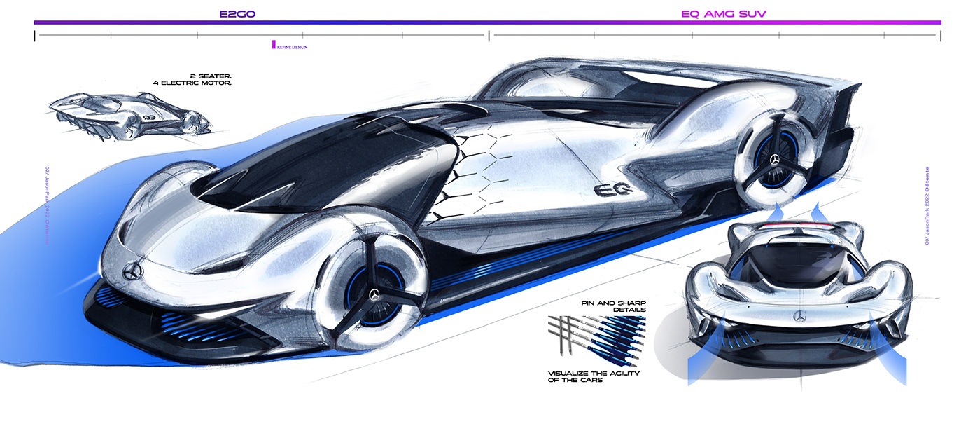Screen dimensions: 980x424
Task: Collapse the REFINE DESIGN milestone entry
Action: tap(290, 48)
